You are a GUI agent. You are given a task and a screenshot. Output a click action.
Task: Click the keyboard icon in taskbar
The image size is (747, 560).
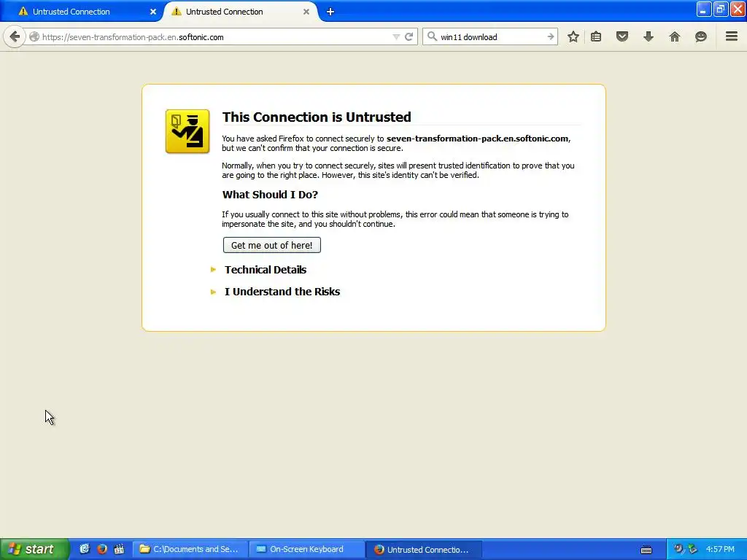tap(646, 550)
